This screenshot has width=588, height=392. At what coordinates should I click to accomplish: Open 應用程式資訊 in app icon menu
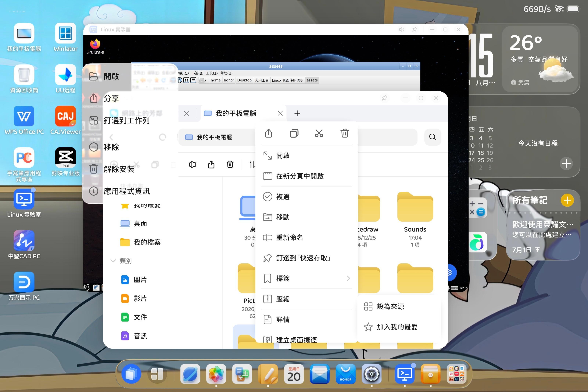pyautogui.click(x=130, y=191)
